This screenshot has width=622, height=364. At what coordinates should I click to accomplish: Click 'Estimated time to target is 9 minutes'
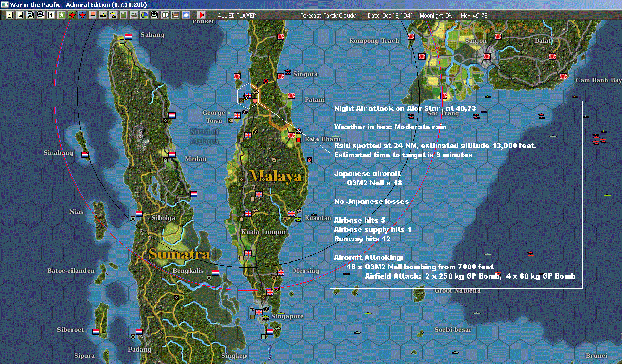click(x=403, y=155)
